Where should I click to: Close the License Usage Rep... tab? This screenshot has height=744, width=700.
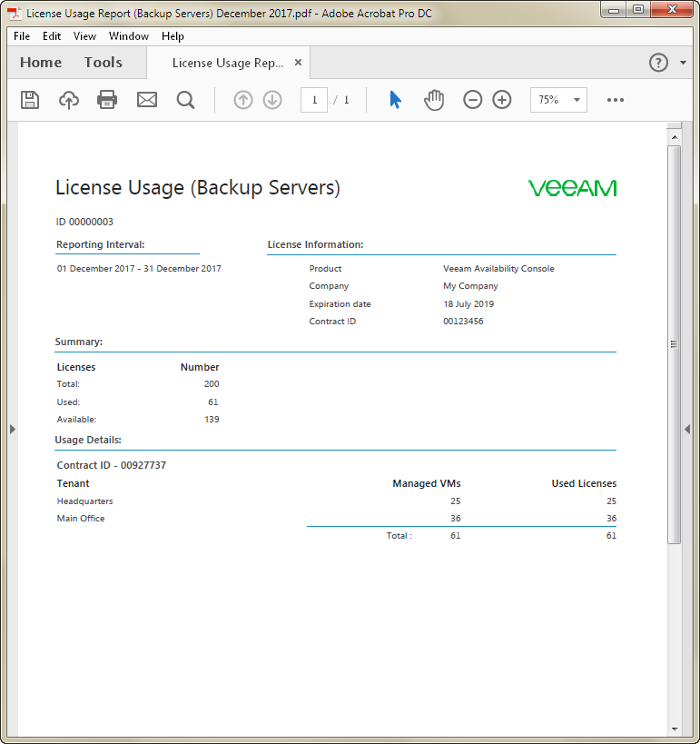point(299,62)
